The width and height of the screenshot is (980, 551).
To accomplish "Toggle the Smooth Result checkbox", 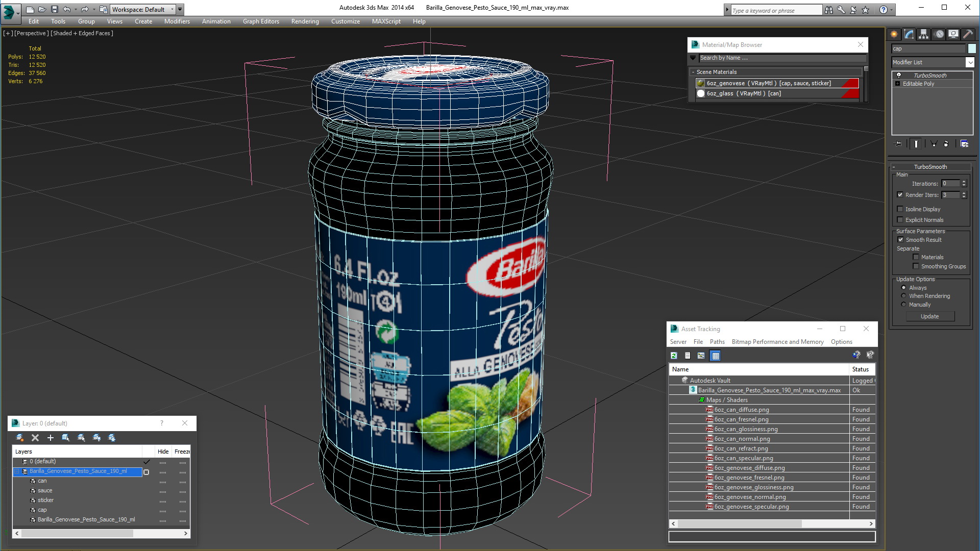I will 901,240.
